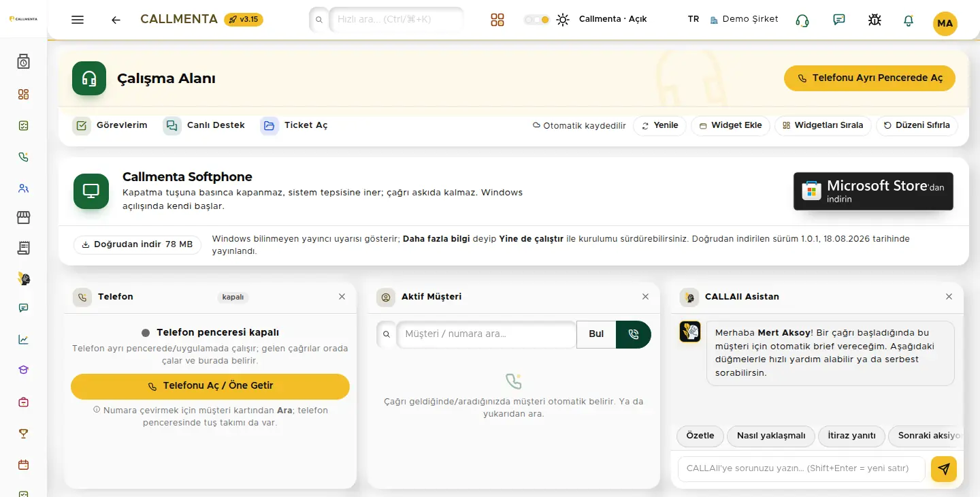Click the v3.15 version badge
980x497 pixels.
pos(244,19)
